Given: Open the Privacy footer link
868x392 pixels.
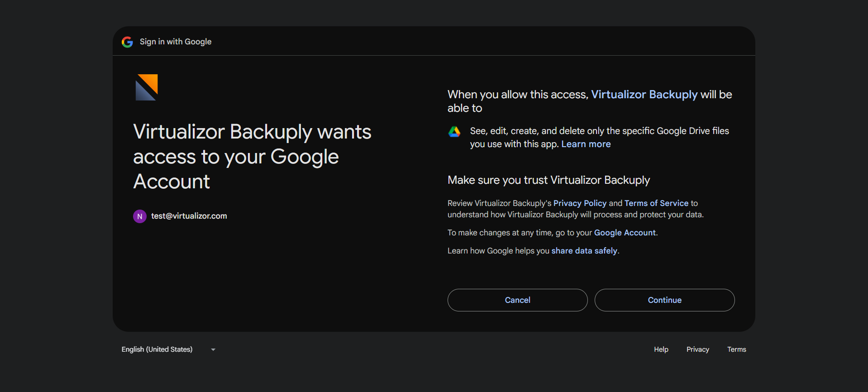Looking at the screenshot, I should [698, 349].
